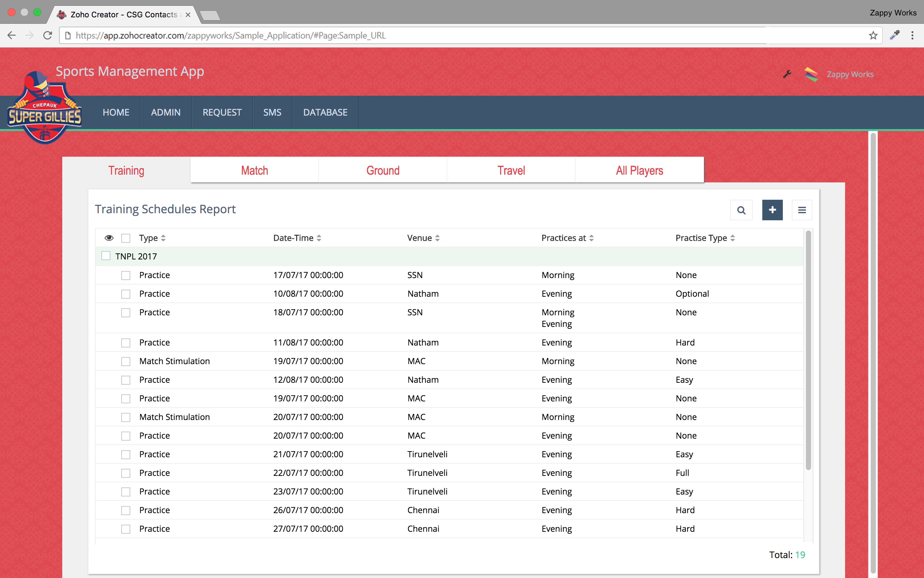Click the Full practise type cell

pos(682,473)
